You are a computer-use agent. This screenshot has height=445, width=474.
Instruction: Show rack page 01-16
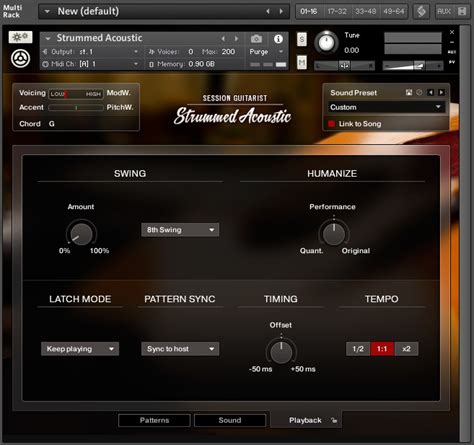coord(309,11)
